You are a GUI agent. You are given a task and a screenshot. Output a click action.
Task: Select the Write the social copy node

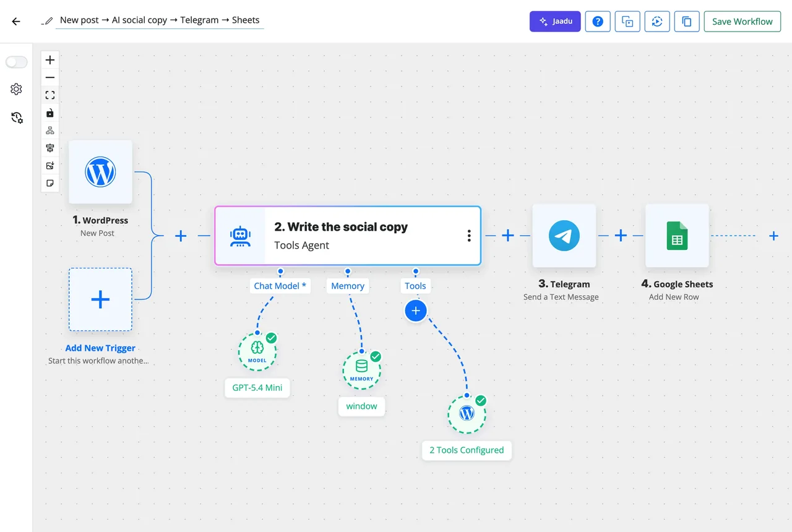(x=348, y=236)
